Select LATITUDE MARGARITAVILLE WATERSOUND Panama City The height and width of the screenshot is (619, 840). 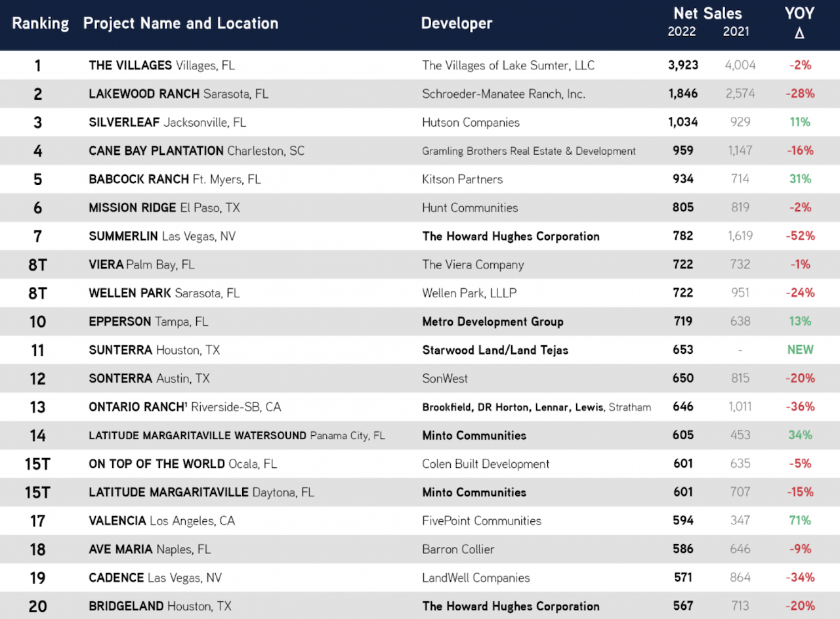(236, 435)
